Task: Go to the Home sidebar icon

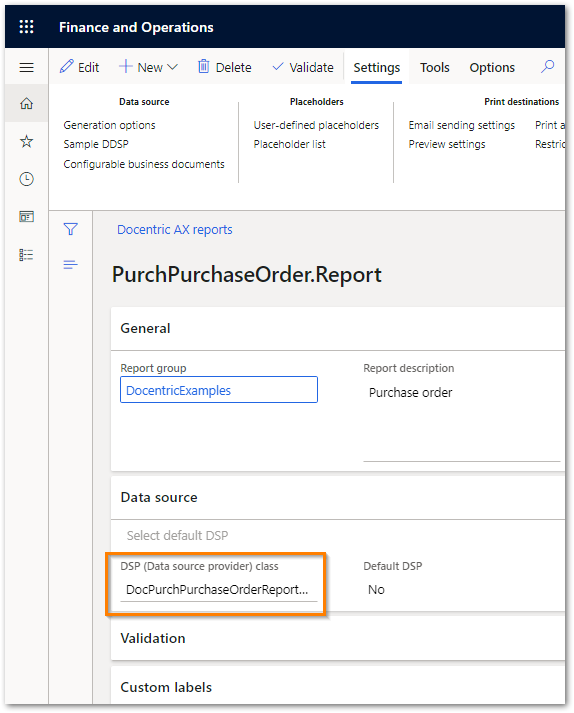Action: (26, 103)
